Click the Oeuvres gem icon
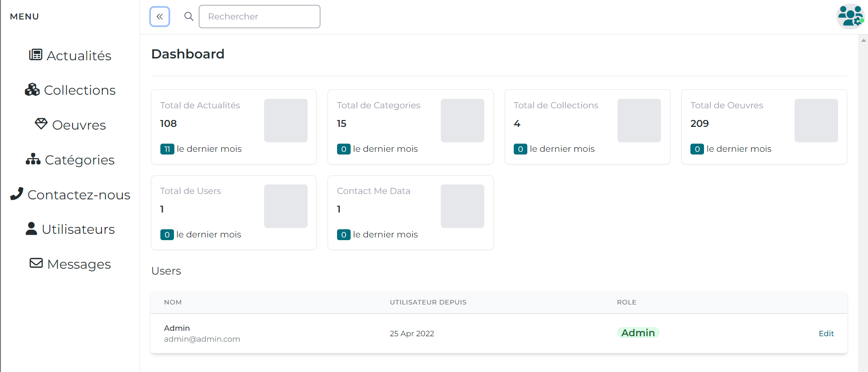 coord(41,124)
